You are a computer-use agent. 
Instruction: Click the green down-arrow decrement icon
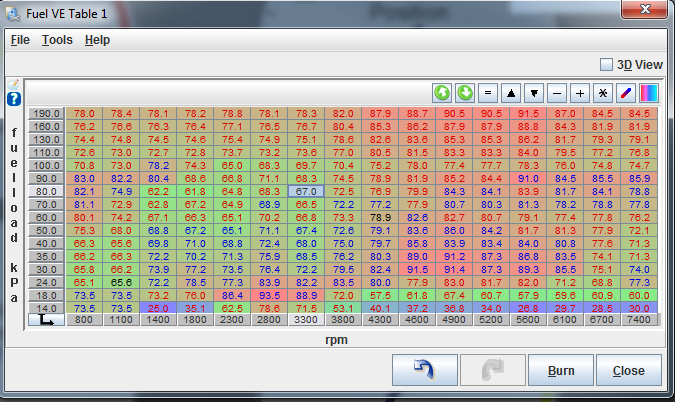(x=465, y=93)
